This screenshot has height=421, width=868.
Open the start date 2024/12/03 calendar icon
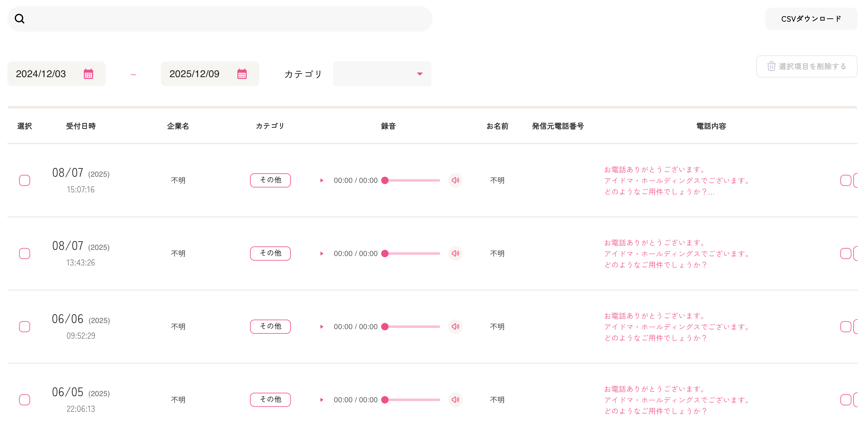pos(88,74)
